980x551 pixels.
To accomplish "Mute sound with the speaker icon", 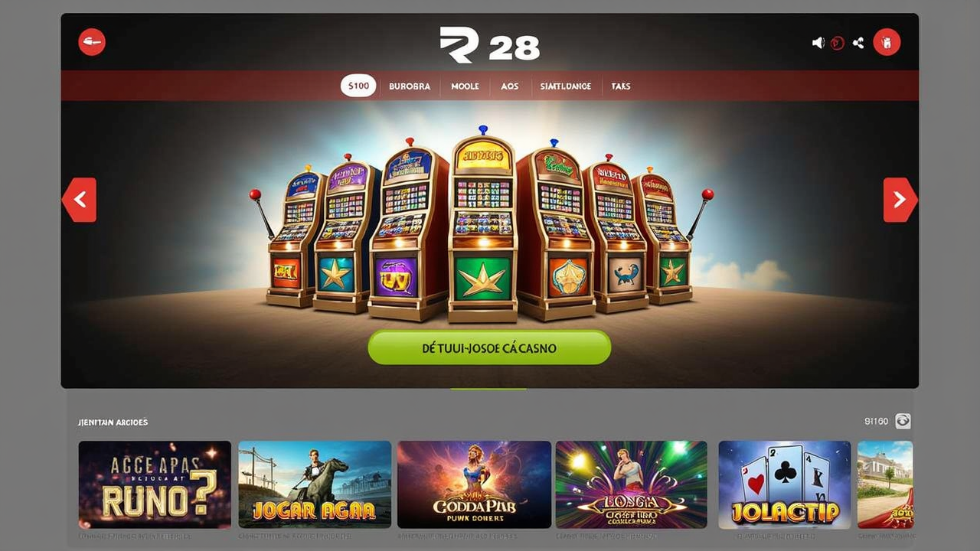I will click(x=818, y=43).
